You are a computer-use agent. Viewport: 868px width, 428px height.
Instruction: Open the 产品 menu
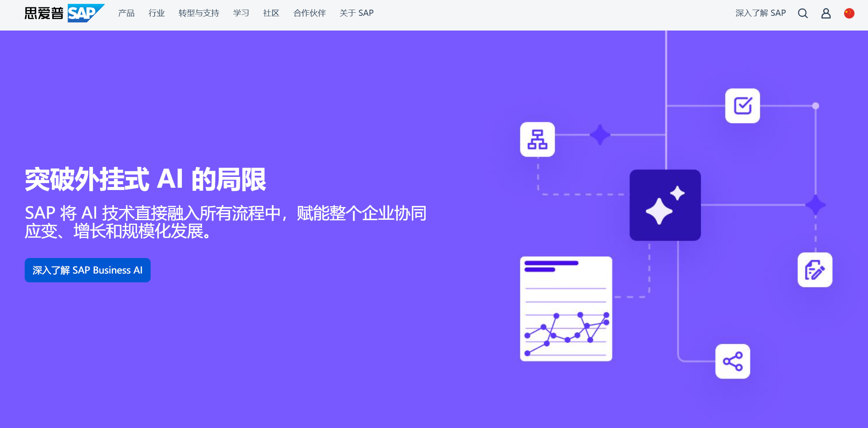(x=126, y=13)
